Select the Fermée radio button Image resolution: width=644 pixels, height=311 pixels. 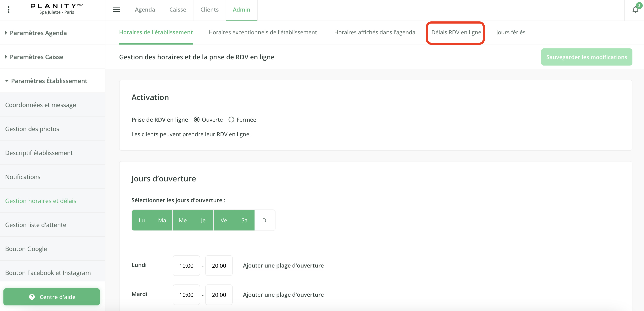click(x=231, y=120)
